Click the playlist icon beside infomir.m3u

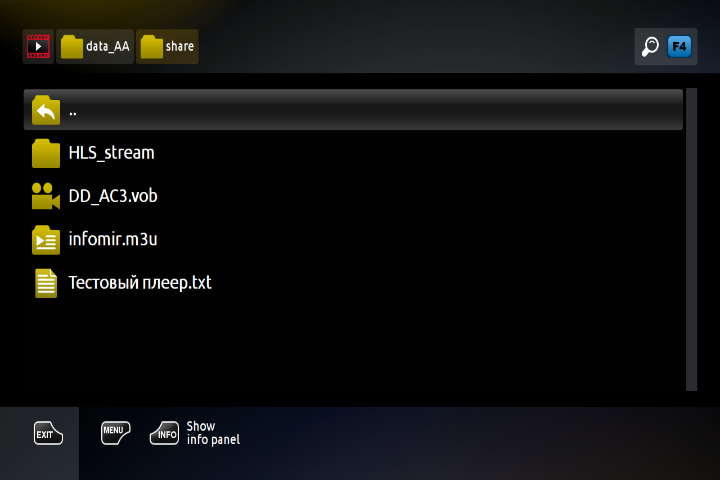[x=46, y=240]
